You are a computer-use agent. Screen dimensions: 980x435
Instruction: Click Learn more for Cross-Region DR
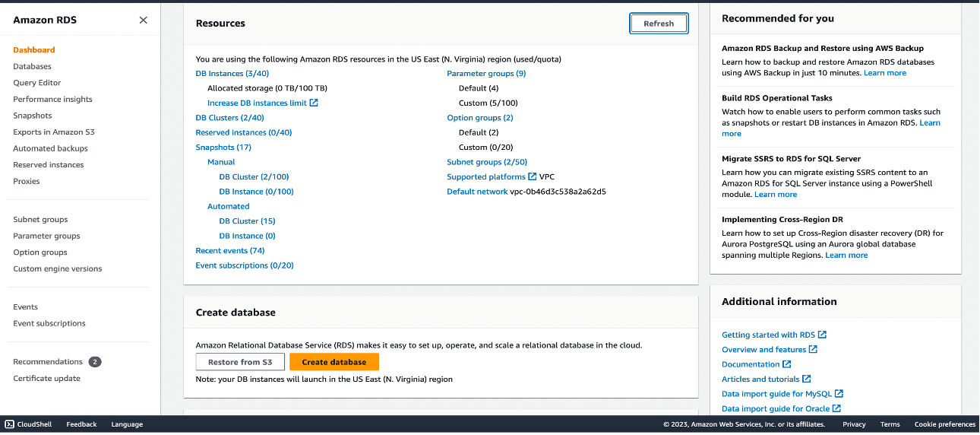(x=846, y=256)
